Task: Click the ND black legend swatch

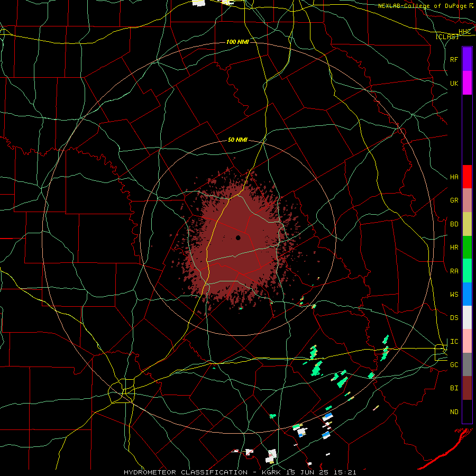Action: (x=467, y=411)
